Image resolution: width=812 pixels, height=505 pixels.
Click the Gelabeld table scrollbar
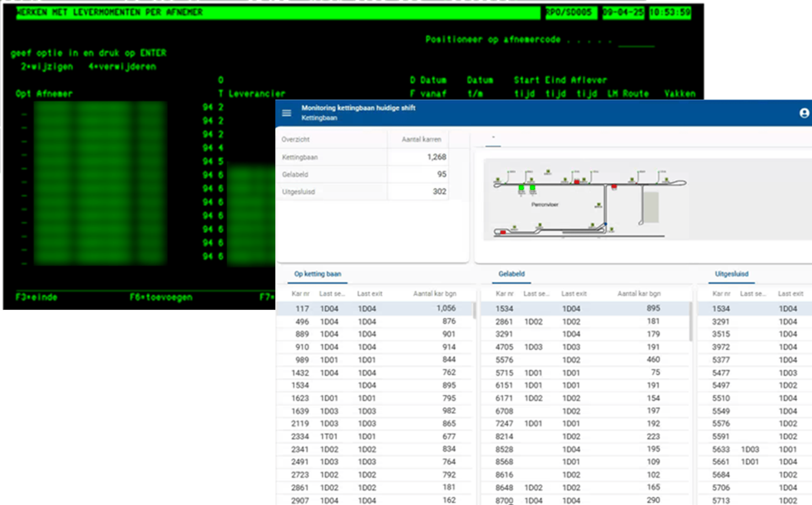pos(691,322)
